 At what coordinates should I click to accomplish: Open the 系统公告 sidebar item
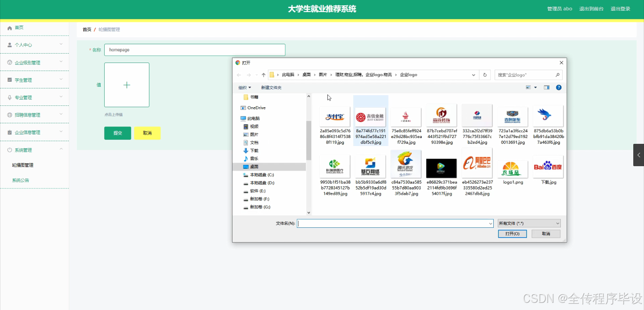pos(21,180)
